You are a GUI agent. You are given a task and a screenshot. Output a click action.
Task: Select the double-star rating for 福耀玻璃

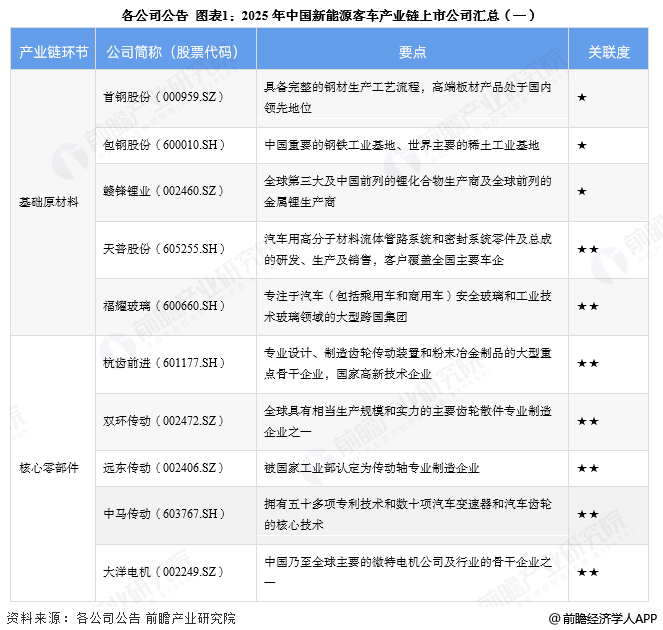pyautogui.click(x=587, y=306)
